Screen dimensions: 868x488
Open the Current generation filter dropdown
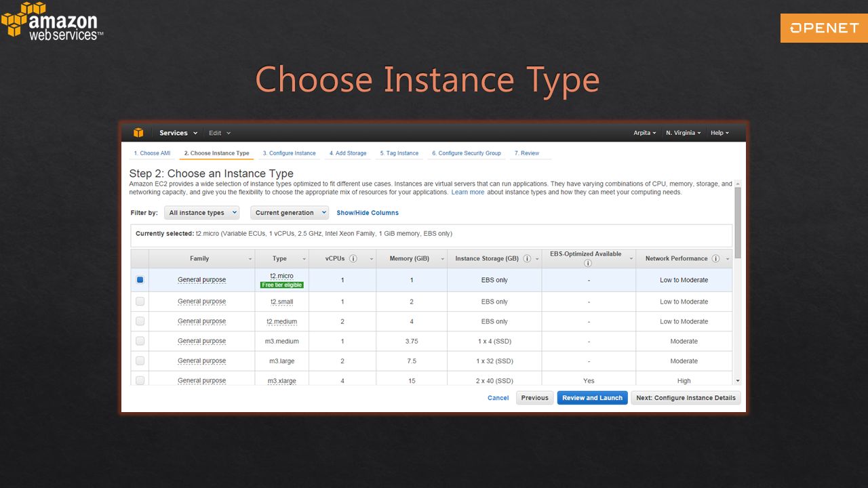click(x=290, y=212)
